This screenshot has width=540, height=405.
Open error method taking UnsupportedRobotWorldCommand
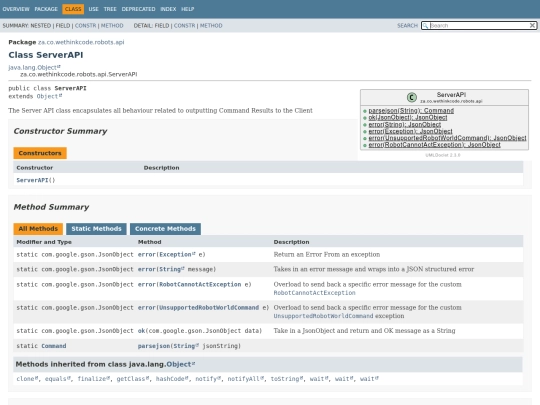click(147, 308)
